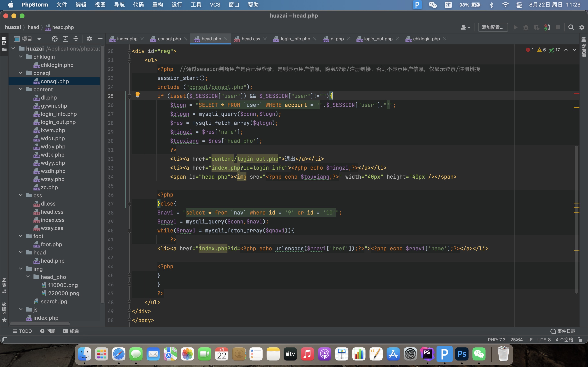Click the debug bug icon in toolbar

click(526, 28)
